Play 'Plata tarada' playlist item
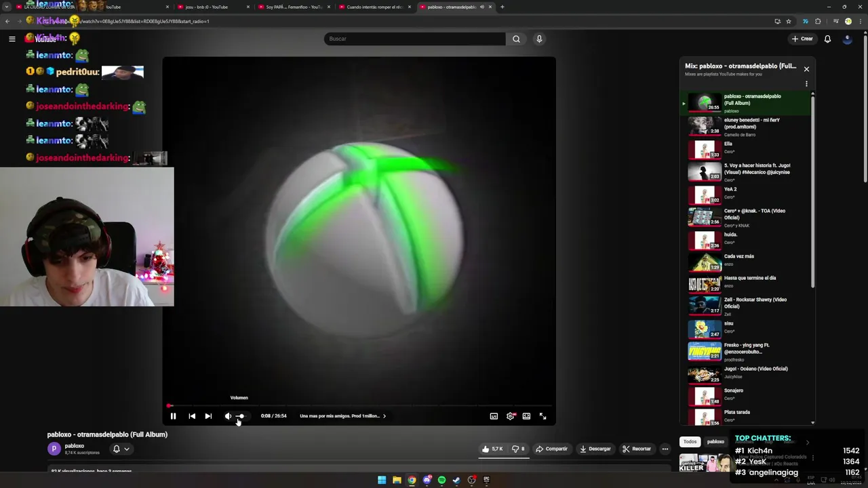 click(x=746, y=415)
